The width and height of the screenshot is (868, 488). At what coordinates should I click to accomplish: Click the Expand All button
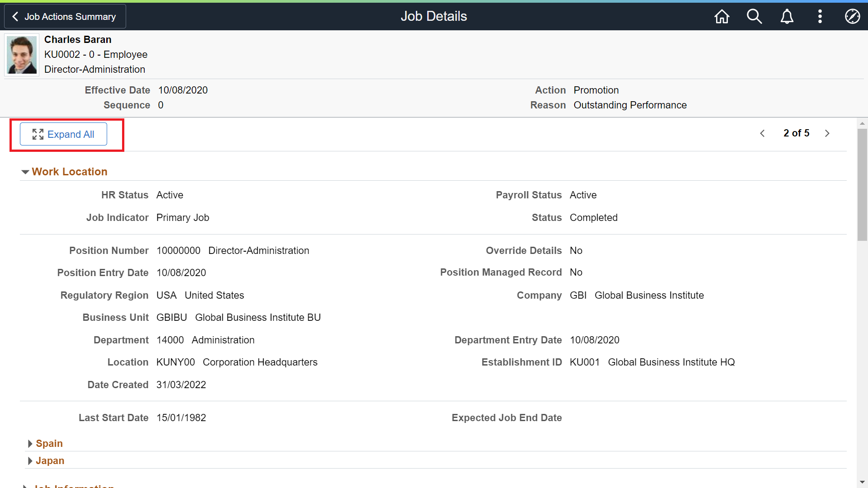point(63,134)
